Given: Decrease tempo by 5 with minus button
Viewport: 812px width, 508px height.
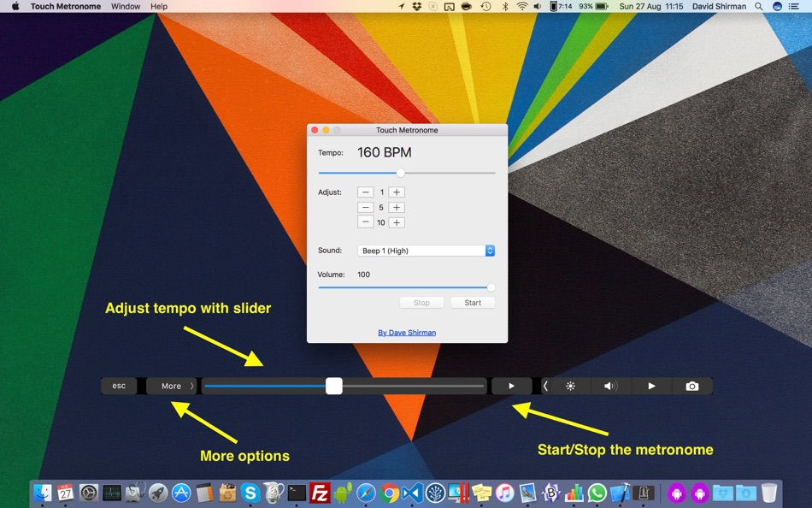Looking at the screenshot, I should point(365,207).
